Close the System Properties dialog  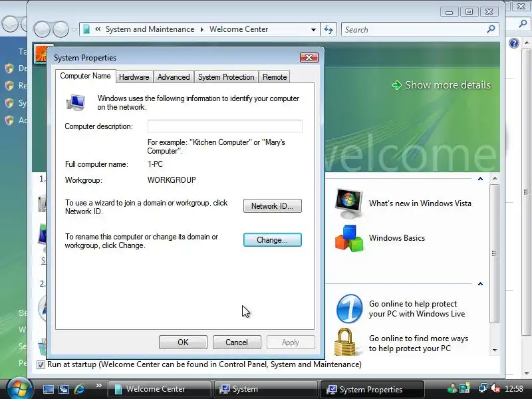[x=309, y=57]
